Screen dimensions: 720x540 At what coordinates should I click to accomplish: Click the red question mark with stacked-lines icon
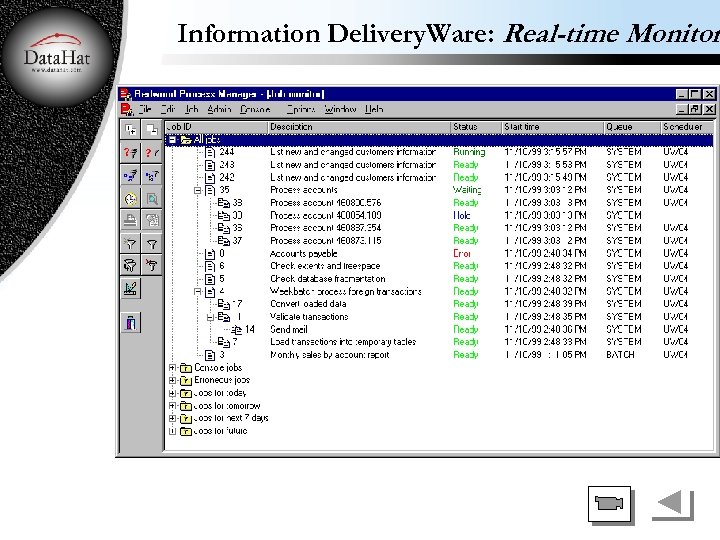point(130,152)
